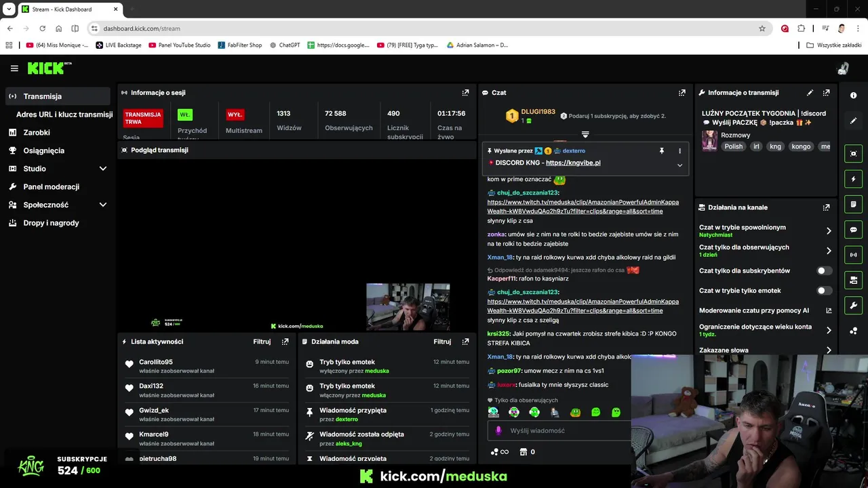Select Transmisja in the sidebar
The width and height of the screenshot is (868, 488).
pos(58,96)
